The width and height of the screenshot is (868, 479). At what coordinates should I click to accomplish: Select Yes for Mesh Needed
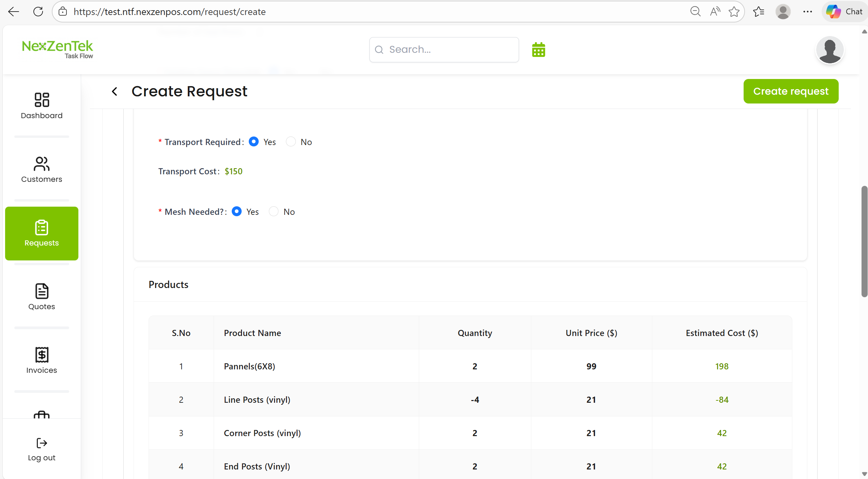pyautogui.click(x=237, y=211)
